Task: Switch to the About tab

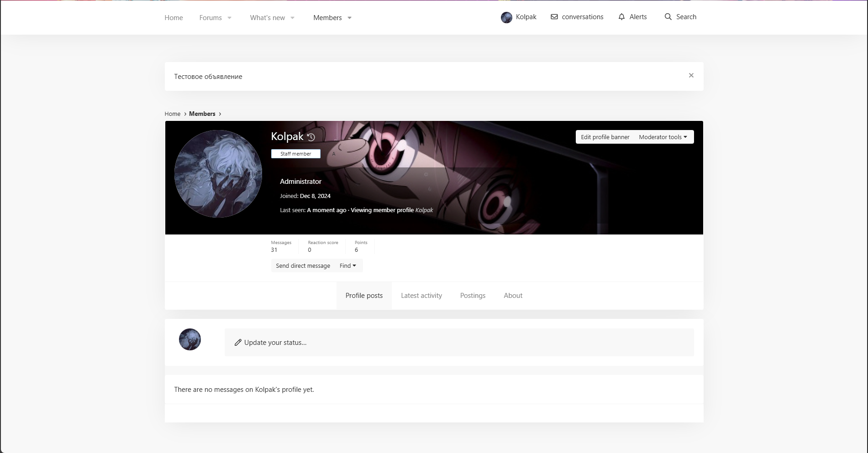Action: pyautogui.click(x=513, y=296)
